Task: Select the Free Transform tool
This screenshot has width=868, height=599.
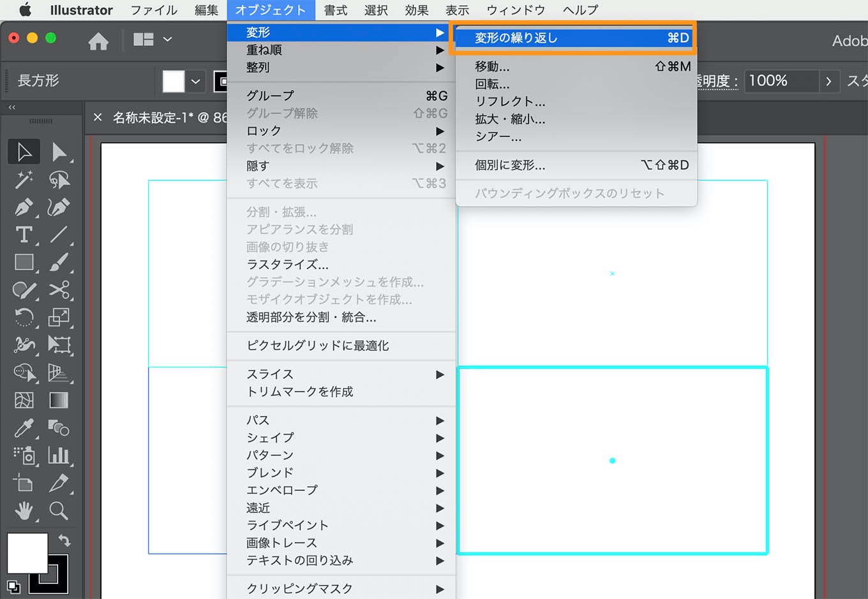Action: [59, 345]
